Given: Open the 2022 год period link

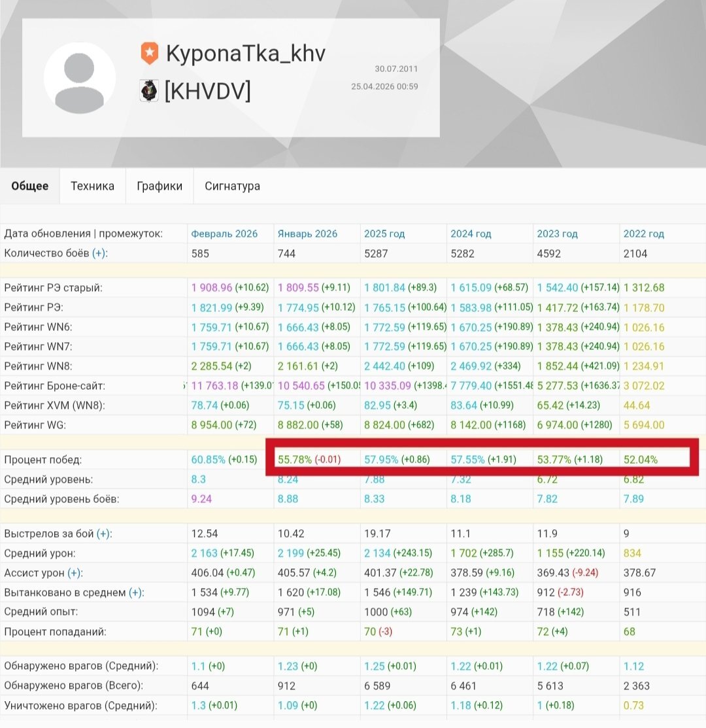Looking at the screenshot, I should click(x=643, y=234).
